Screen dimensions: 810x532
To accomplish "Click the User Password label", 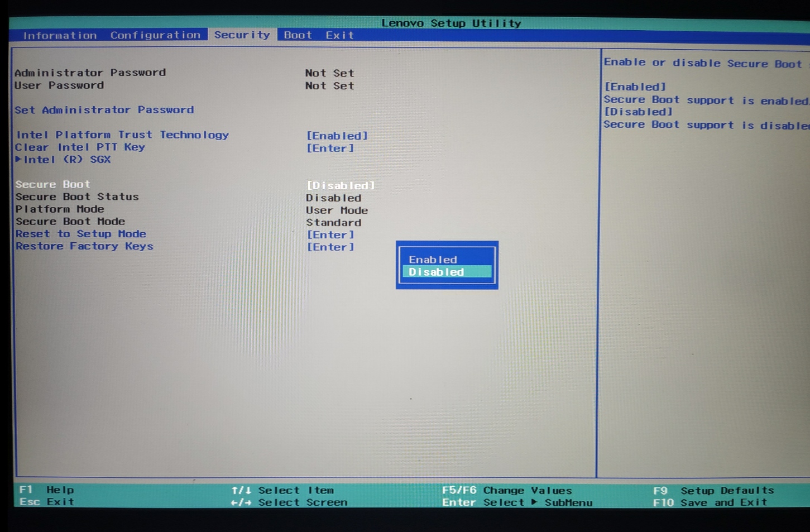I will coord(59,85).
